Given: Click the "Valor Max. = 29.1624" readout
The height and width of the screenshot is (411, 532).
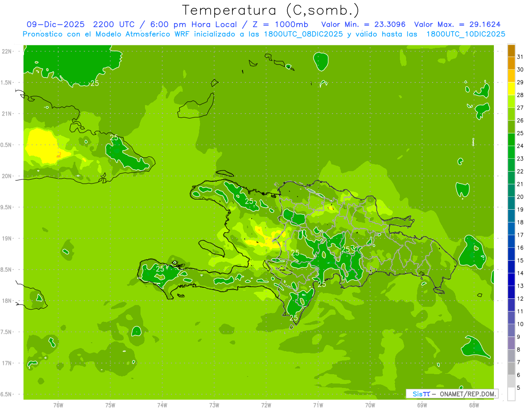Looking at the screenshot, I should (458, 24).
